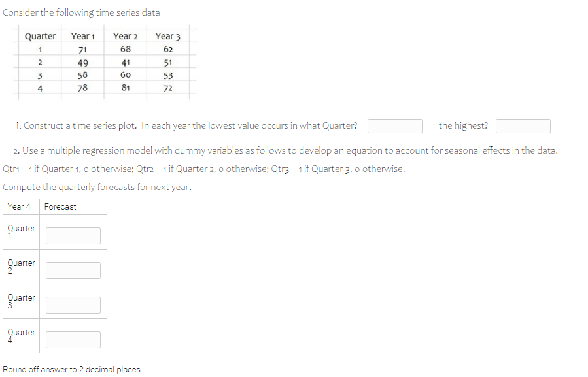Click the Forecast column header
This screenshot has height=377, width=588.
[x=60, y=206]
